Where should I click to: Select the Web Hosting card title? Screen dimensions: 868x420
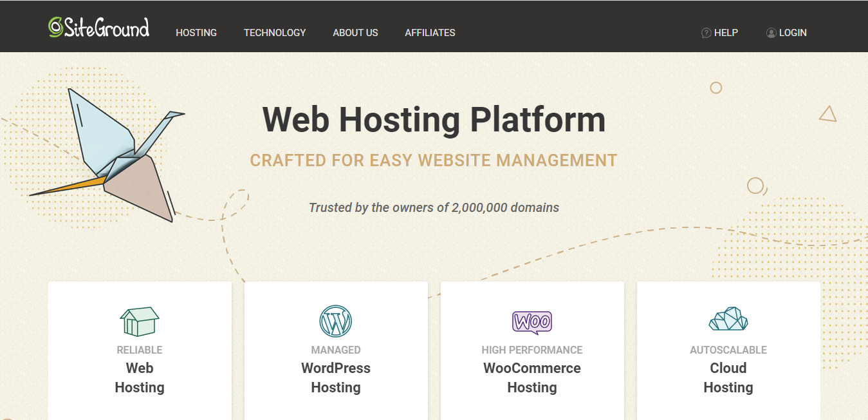coord(140,377)
